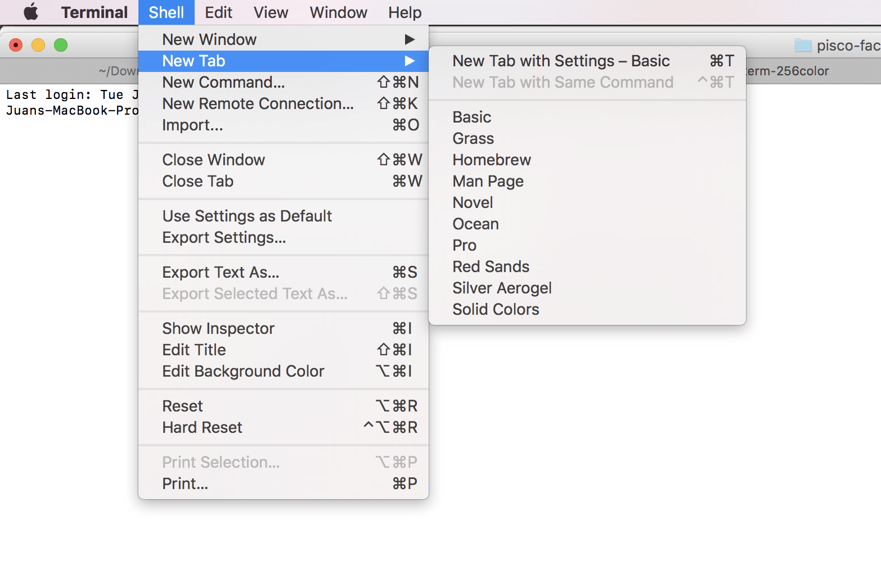Screen dimensions: 881x588
Task: Open new tab with Pro profile
Action: coord(587,245)
